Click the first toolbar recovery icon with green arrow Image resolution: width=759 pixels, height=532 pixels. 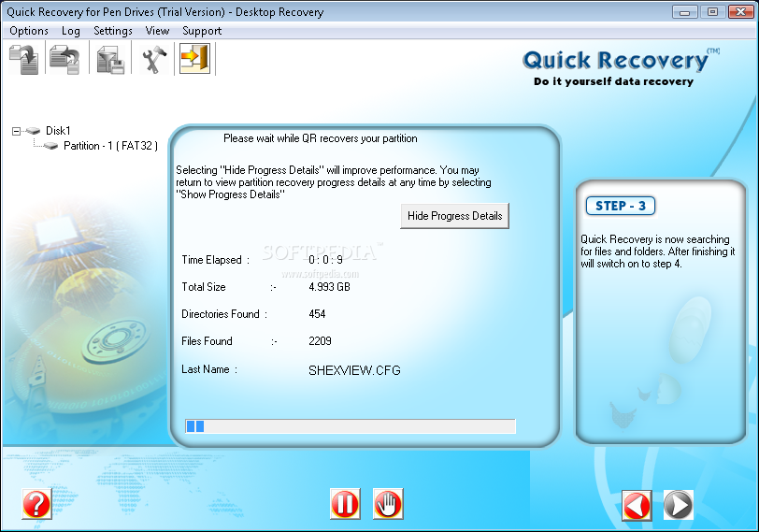[23, 59]
